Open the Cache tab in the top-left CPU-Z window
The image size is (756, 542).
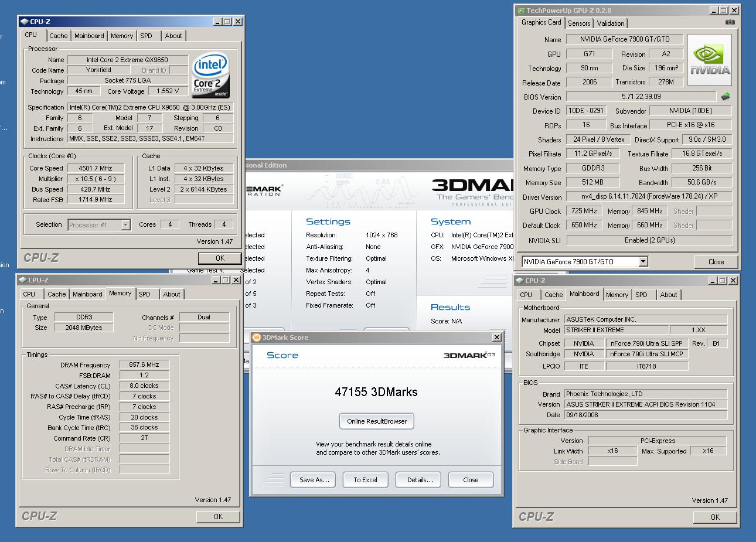pos(58,36)
